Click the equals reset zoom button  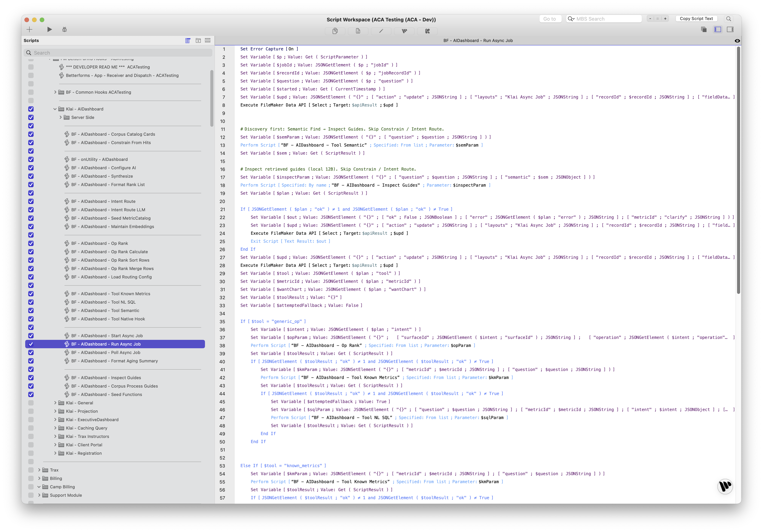click(658, 19)
